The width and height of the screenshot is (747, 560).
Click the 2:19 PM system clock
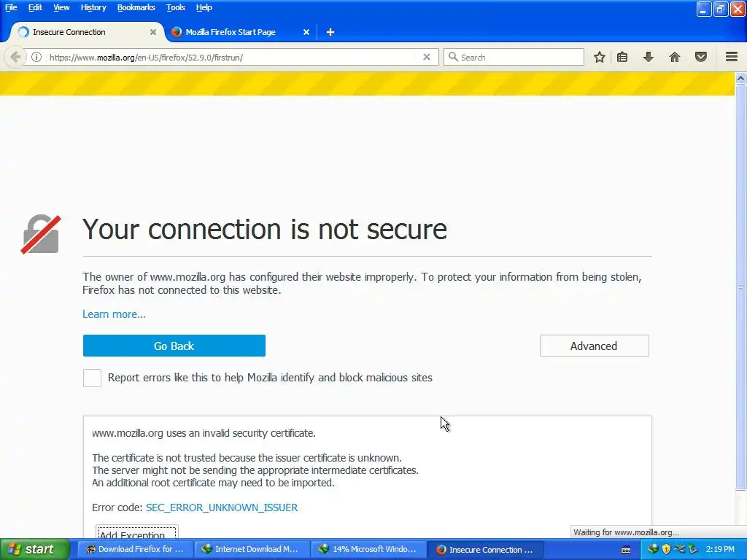[x=720, y=550]
